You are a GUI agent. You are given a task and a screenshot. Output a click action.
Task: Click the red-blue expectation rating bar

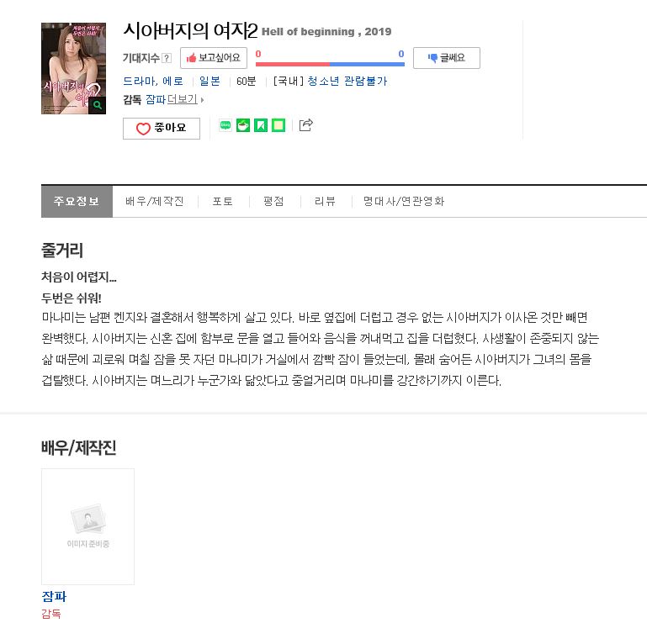point(330,64)
